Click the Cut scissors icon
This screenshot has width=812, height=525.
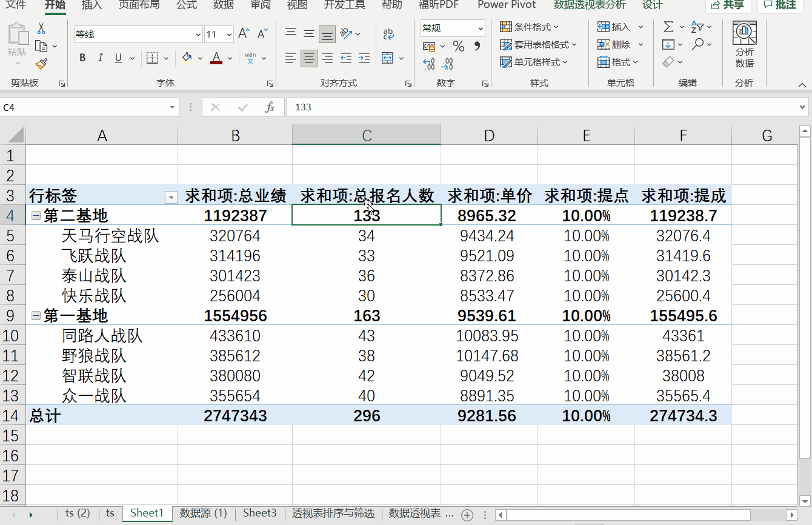41,28
